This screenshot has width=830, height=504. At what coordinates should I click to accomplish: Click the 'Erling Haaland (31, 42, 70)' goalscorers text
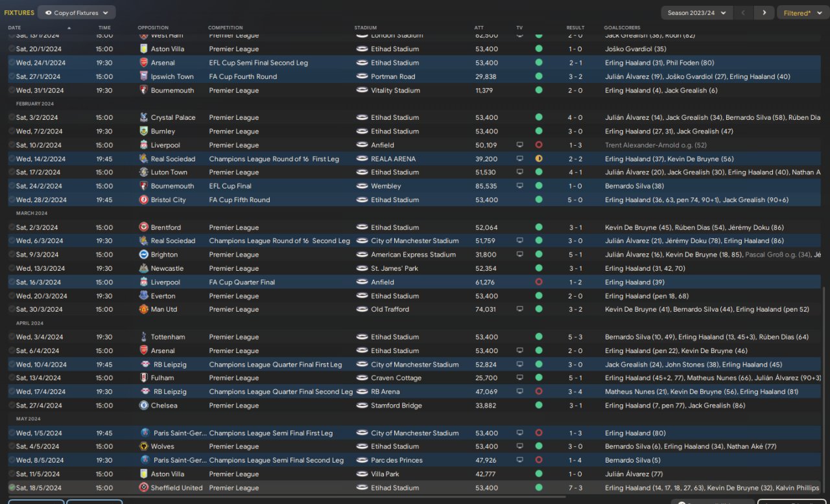click(646, 268)
